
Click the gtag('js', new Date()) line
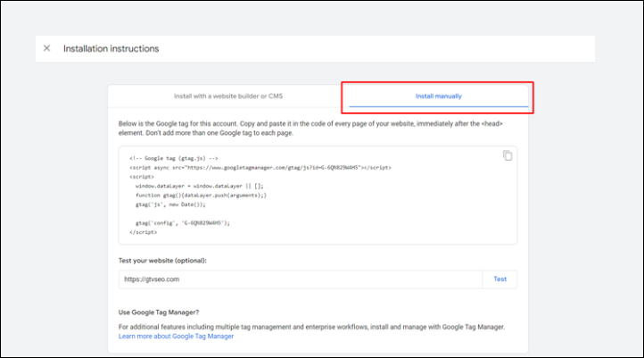170,204
